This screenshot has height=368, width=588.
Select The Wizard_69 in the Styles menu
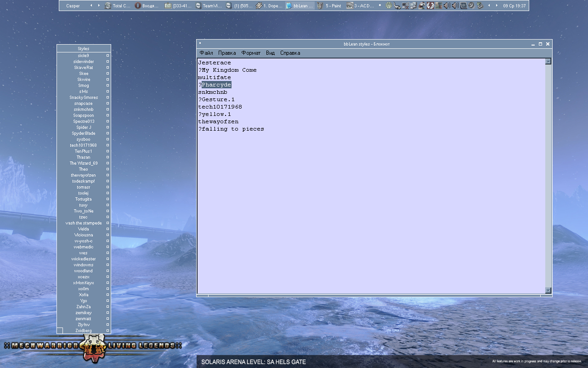(84, 163)
